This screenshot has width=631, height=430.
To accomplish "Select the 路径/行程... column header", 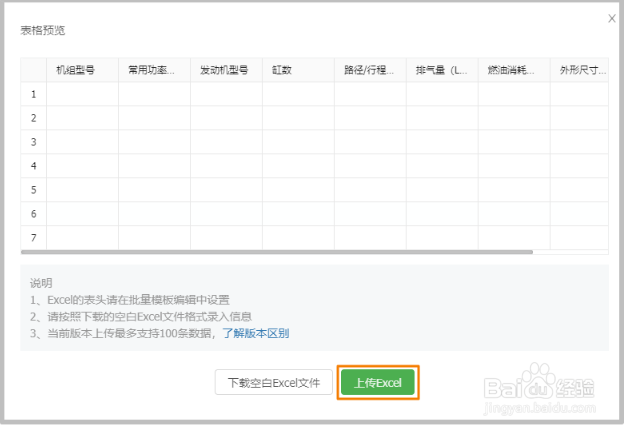I will click(x=371, y=70).
